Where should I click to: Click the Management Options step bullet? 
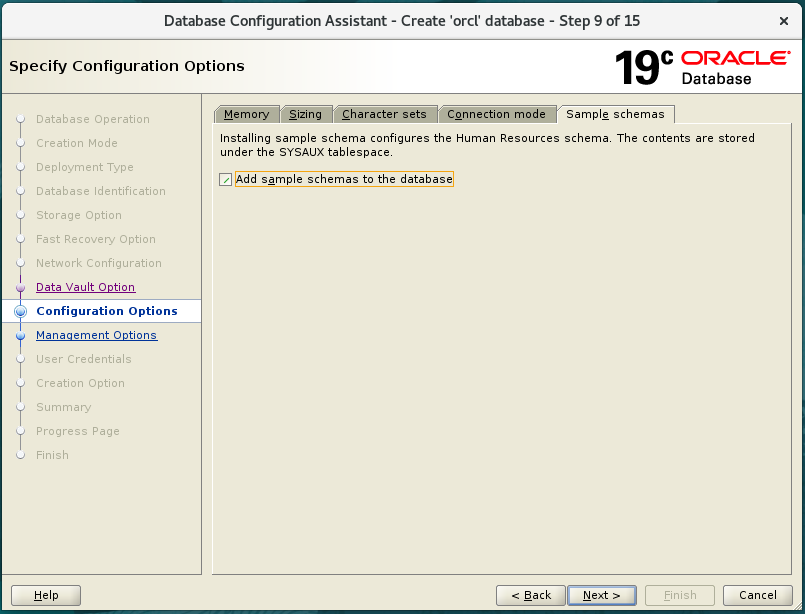pos(21,336)
